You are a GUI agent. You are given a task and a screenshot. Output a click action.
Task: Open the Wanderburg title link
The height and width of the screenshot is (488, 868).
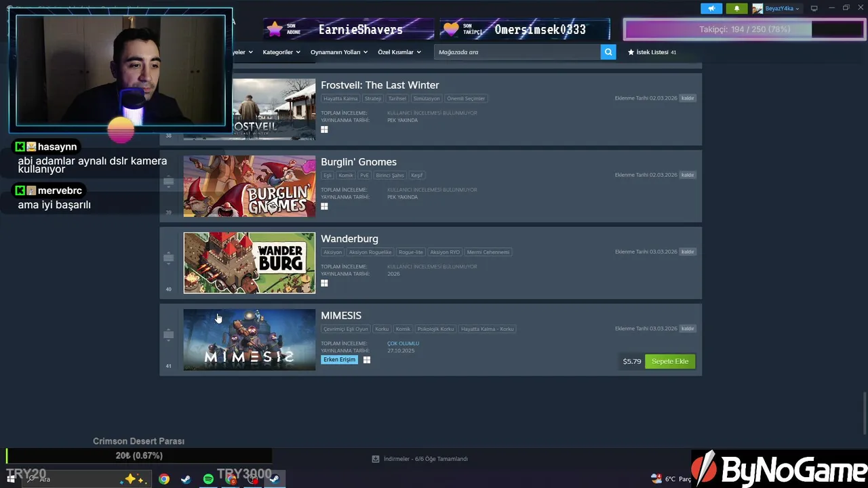coord(349,239)
